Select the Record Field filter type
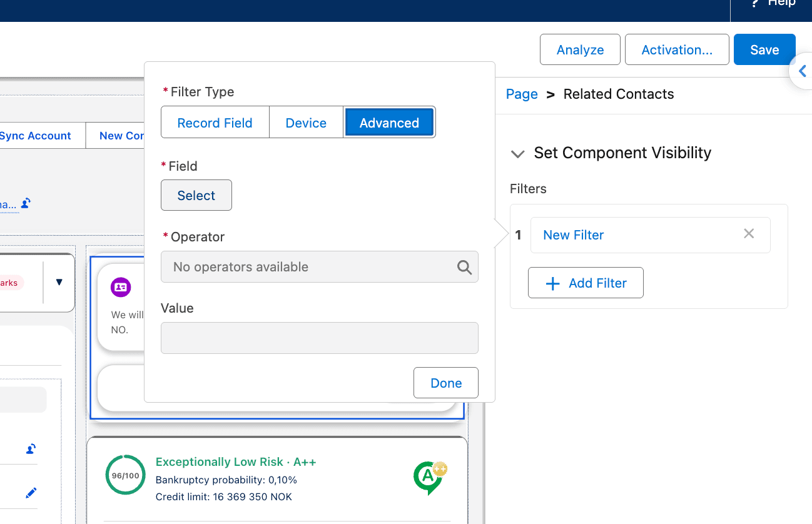 215,123
